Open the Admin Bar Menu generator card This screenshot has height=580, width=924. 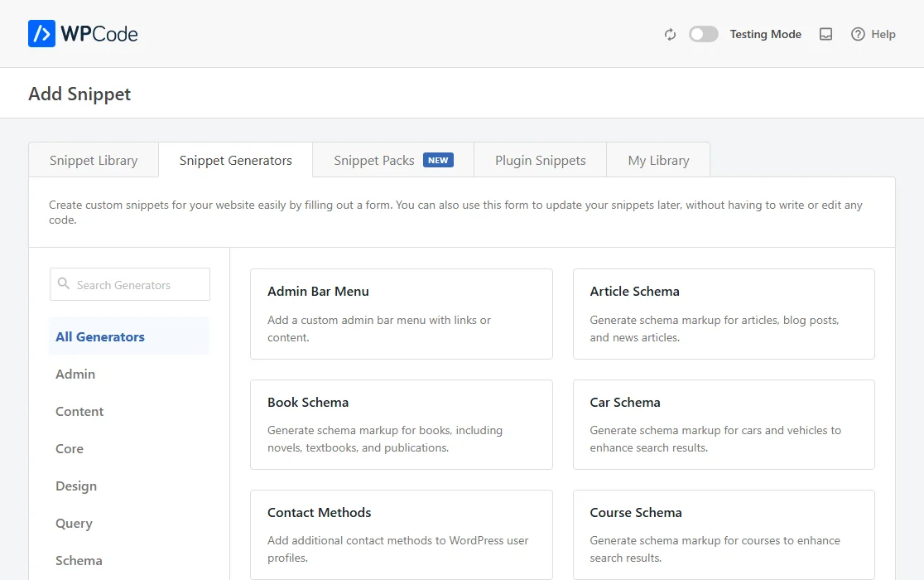(402, 313)
